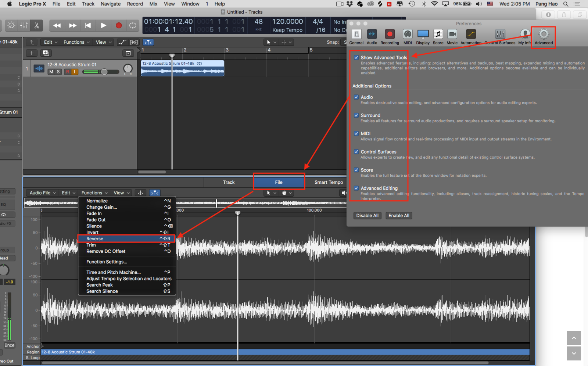Open the Audio preferences pane

click(372, 37)
